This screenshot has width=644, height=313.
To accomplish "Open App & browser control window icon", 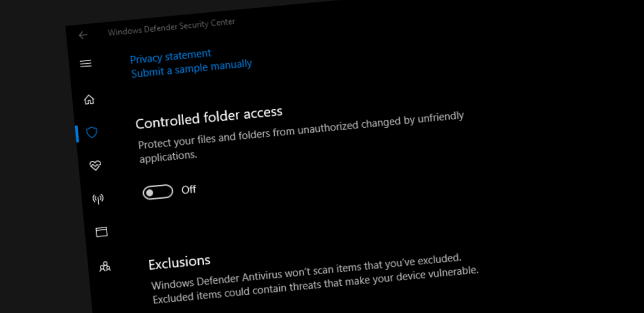I will tap(102, 232).
